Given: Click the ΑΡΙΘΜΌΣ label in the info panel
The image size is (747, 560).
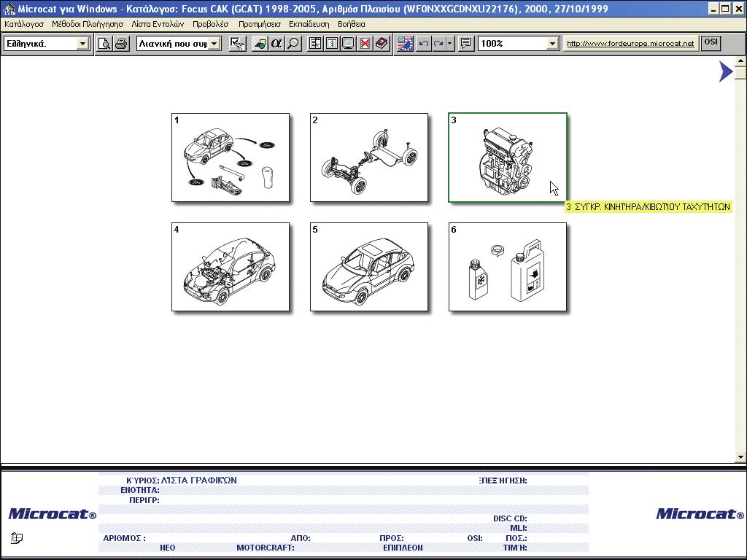Looking at the screenshot, I should tap(124, 538).
